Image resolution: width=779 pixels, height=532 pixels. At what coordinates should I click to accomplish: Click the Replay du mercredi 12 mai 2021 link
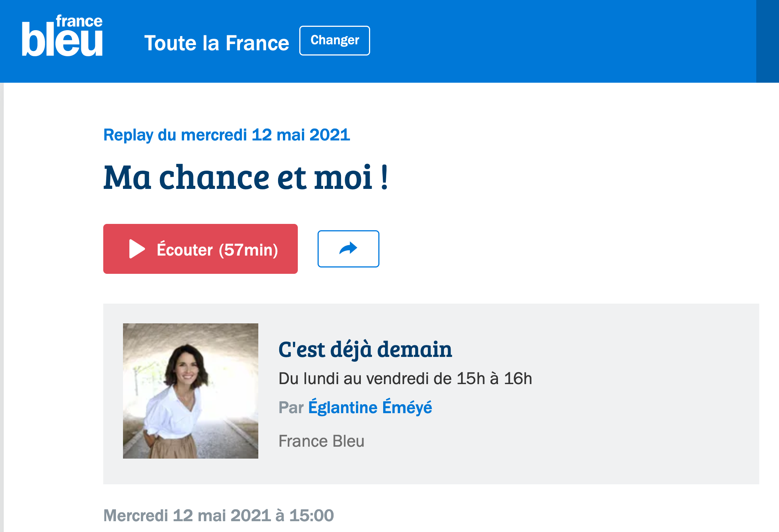(x=227, y=135)
